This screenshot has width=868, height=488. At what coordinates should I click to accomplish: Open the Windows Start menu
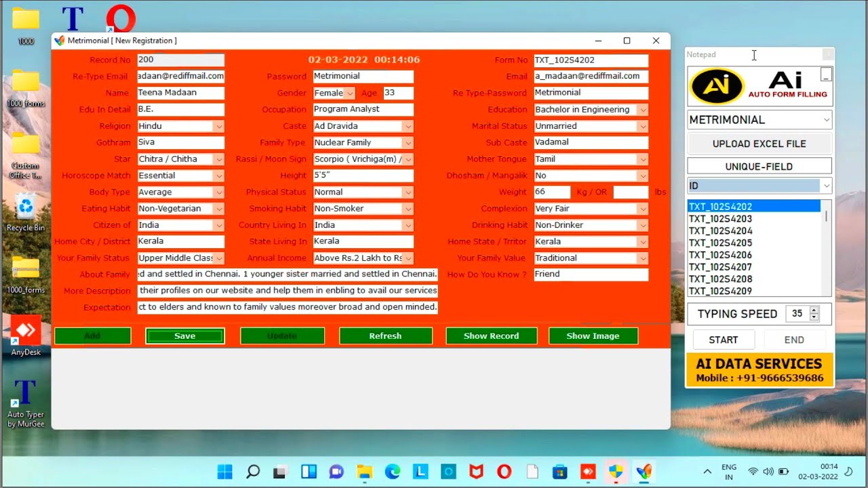point(224,471)
